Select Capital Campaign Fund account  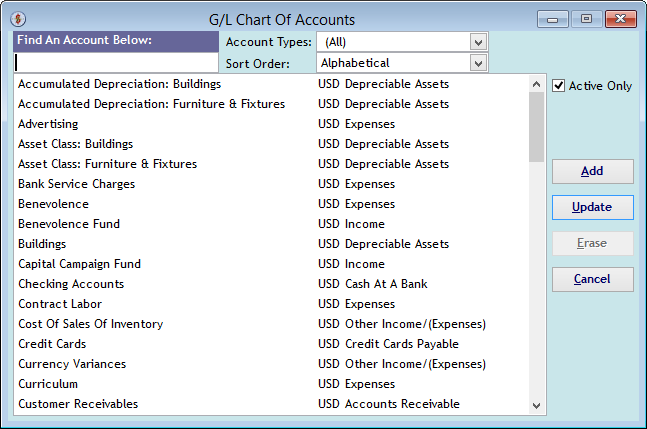click(271, 264)
